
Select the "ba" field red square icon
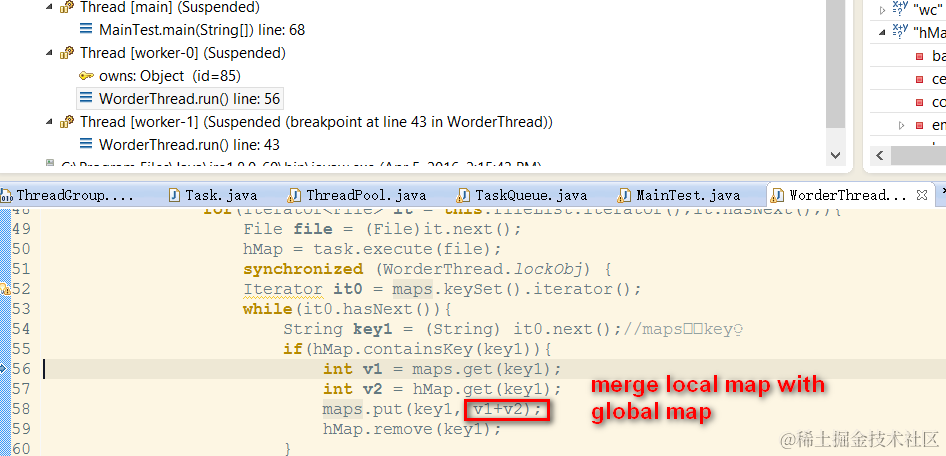(919, 56)
